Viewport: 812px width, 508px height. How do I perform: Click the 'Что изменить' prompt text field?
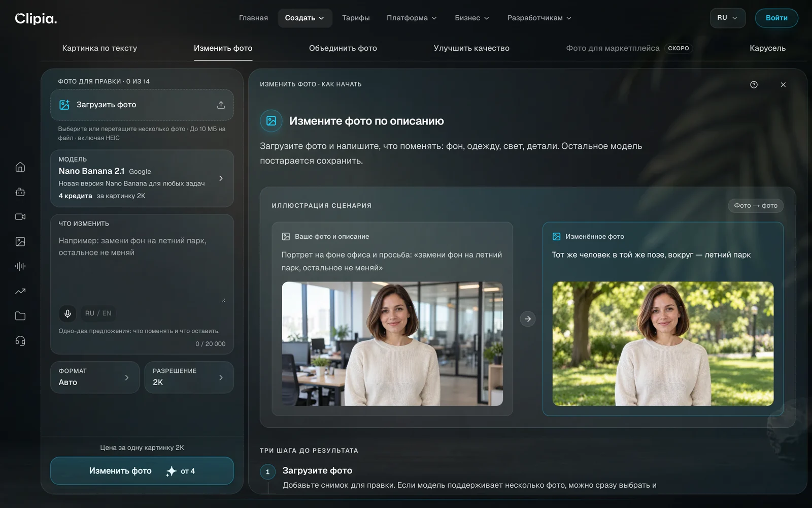(142, 268)
